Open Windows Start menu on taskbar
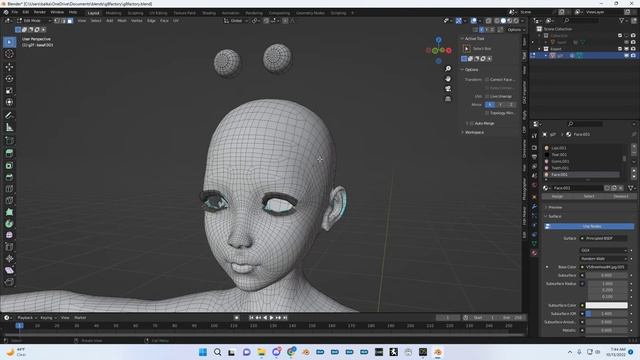 [x=202, y=352]
